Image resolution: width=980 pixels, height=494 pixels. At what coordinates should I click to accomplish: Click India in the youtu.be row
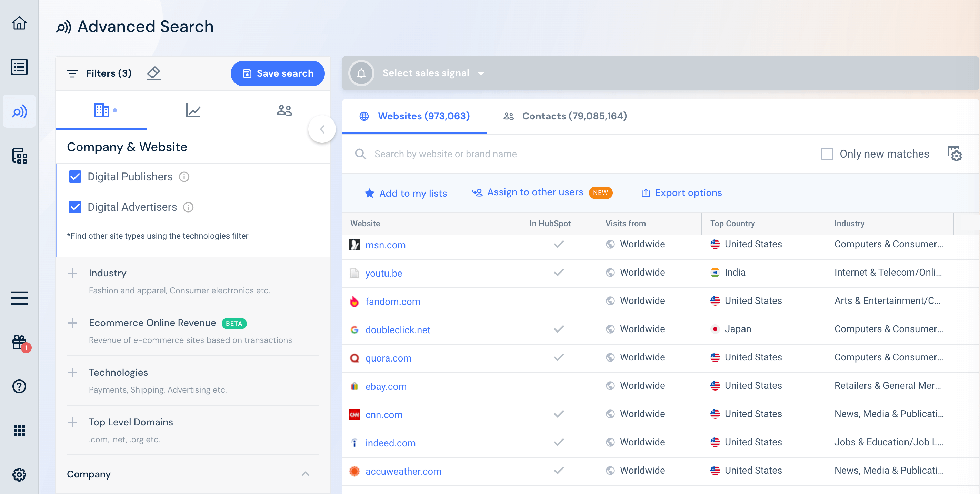(x=734, y=273)
